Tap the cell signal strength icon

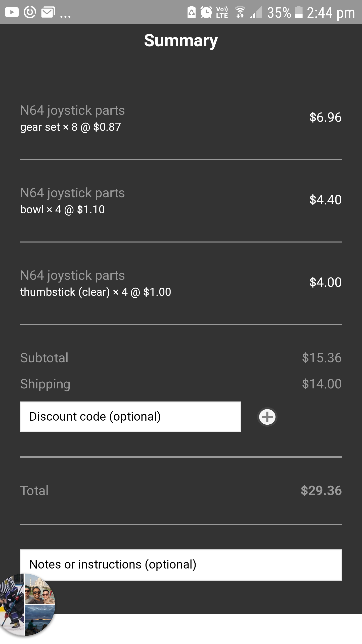tap(256, 12)
